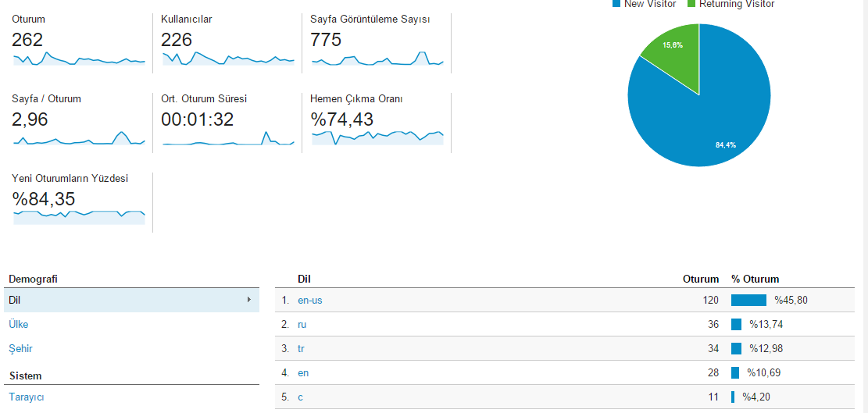Click session count 28 for en
The width and height of the screenshot is (868, 413).
(x=713, y=372)
